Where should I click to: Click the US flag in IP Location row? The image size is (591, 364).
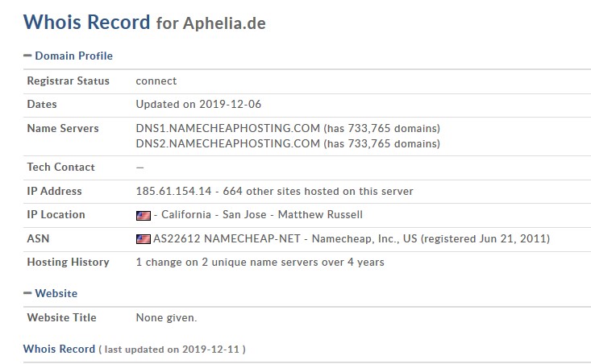(144, 215)
